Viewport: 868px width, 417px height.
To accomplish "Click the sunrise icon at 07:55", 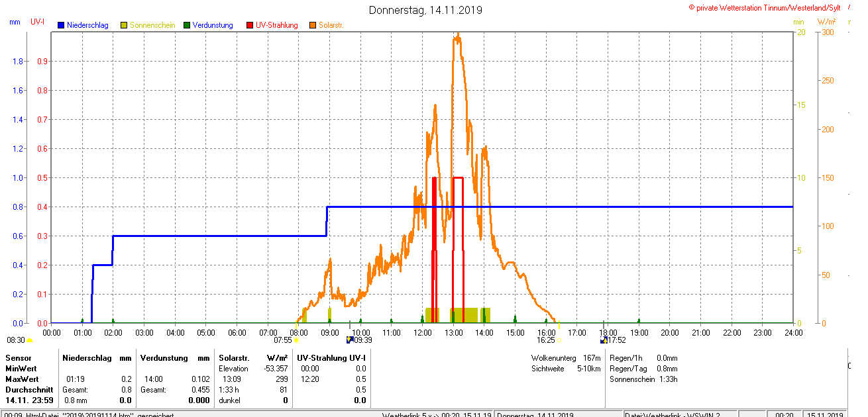I will coord(296,341).
